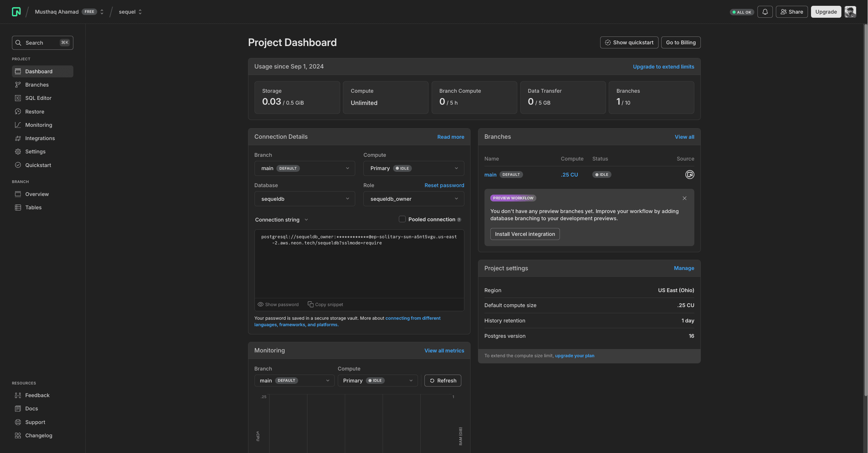
Task: Open the Database sequeldb dropdown
Action: pyautogui.click(x=305, y=199)
